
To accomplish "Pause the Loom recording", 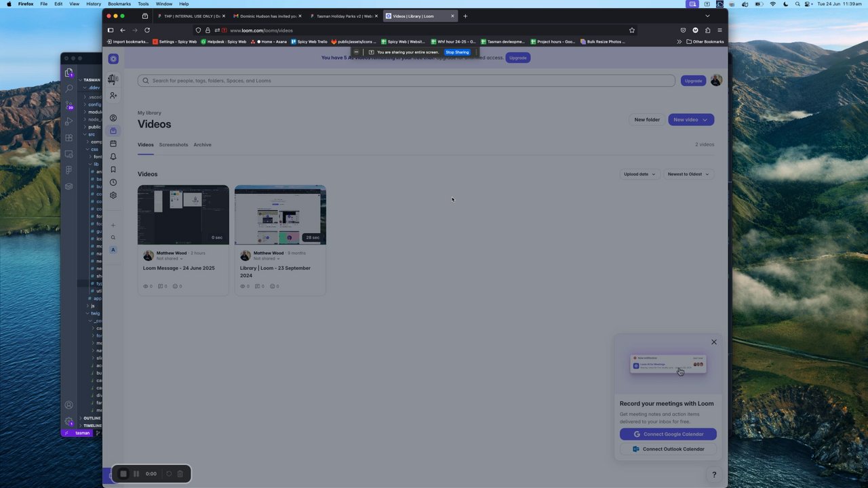I will pyautogui.click(x=136, y=474).
